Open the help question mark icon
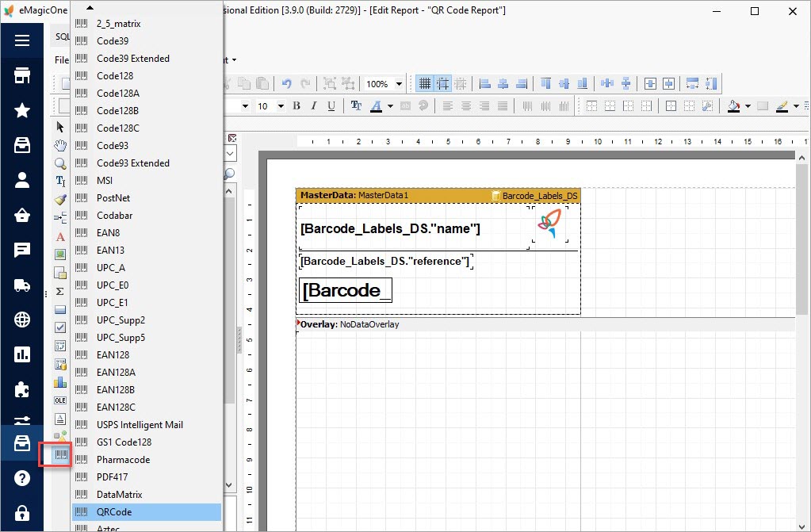This screenshot has height=532, width=811. click(21, 477)
